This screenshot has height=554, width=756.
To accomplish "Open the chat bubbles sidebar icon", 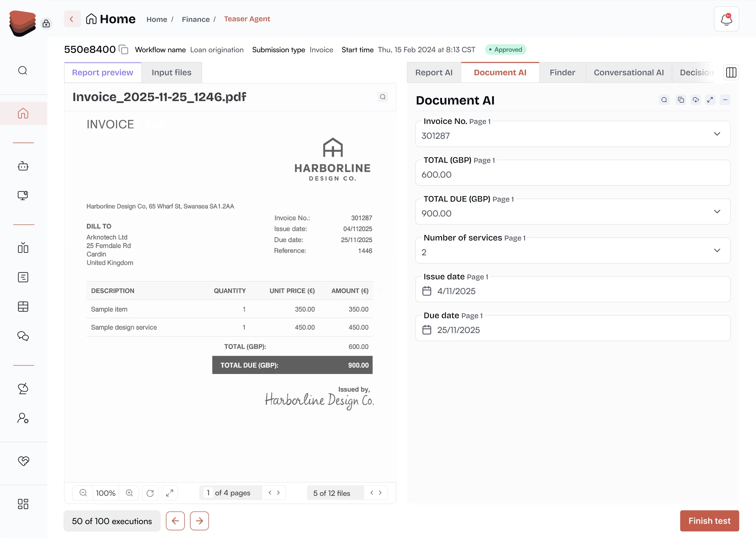I will 23,336.
